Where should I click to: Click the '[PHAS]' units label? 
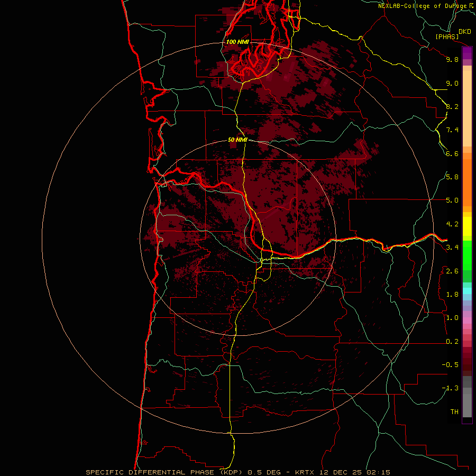447,36
